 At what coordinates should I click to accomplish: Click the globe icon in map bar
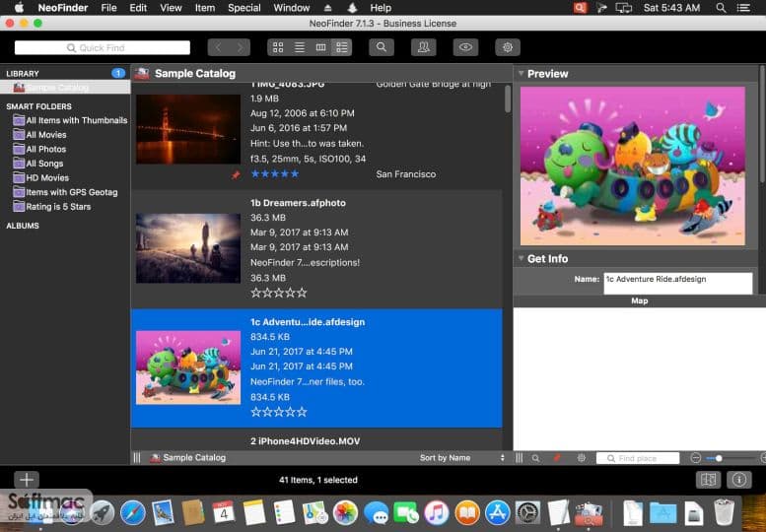pos(582,458)
